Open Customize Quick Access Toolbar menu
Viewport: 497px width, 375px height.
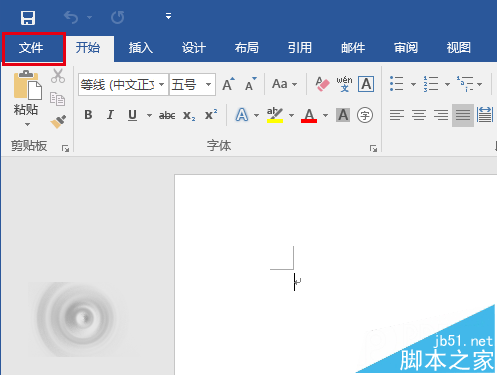click(168, 16)
